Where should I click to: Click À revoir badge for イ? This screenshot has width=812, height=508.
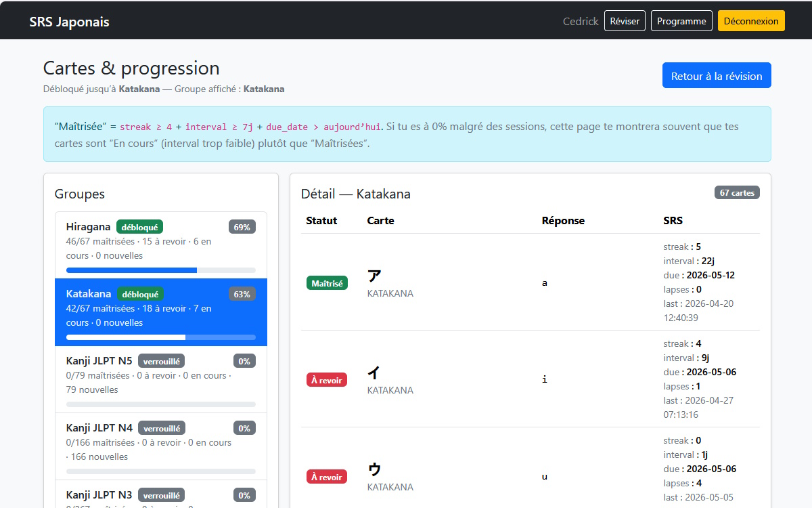tap(327, 380)
